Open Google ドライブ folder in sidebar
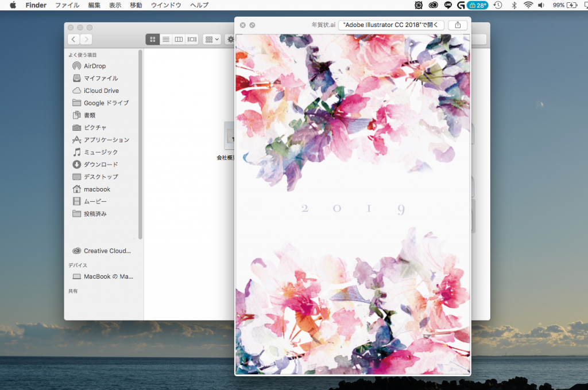Screen dimensions: 588x390 [x=106, y=103]
